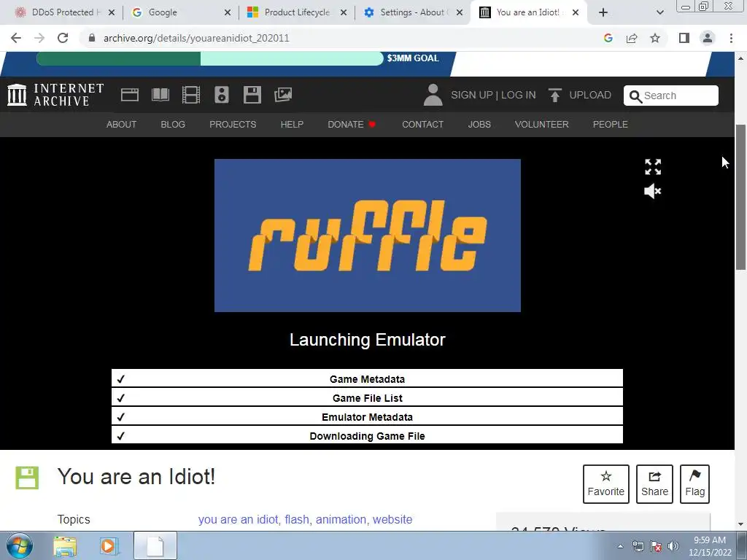Viewport: 747px width, 560px height.
Task: Open the Chrome side panel
Action: click(x=684, y=38)
